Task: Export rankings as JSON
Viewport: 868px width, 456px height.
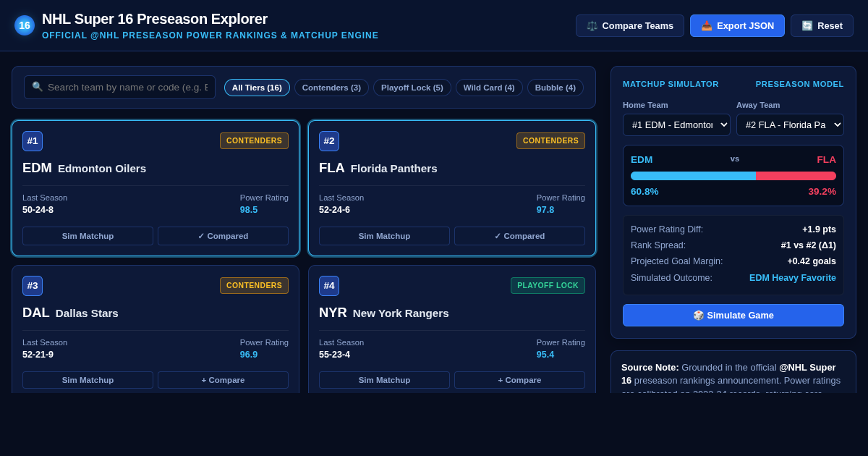Action: (737, 25)
